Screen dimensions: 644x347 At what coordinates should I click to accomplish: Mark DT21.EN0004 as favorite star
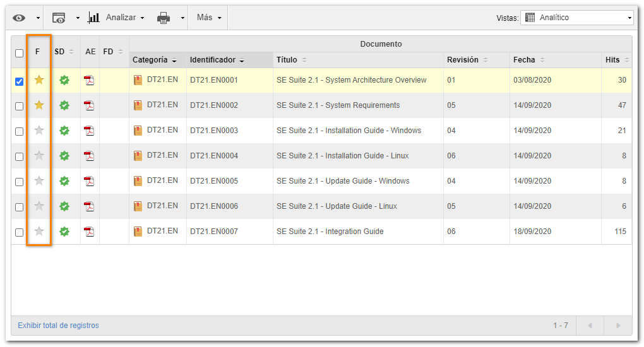[x=39, y=156]
